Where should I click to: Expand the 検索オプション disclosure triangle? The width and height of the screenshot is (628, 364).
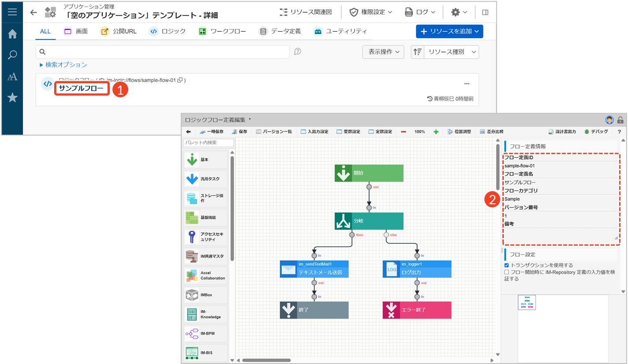41,65
